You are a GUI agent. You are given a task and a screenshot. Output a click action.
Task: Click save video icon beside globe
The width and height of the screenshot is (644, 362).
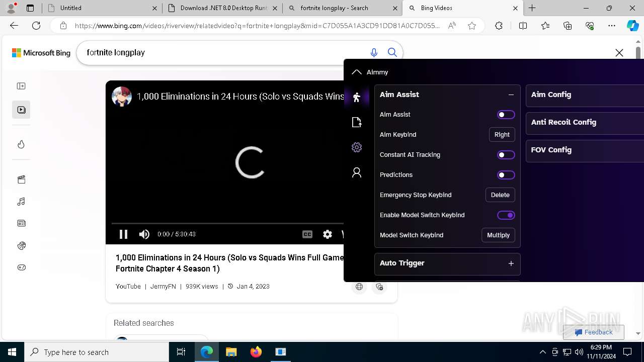[379, 287]
